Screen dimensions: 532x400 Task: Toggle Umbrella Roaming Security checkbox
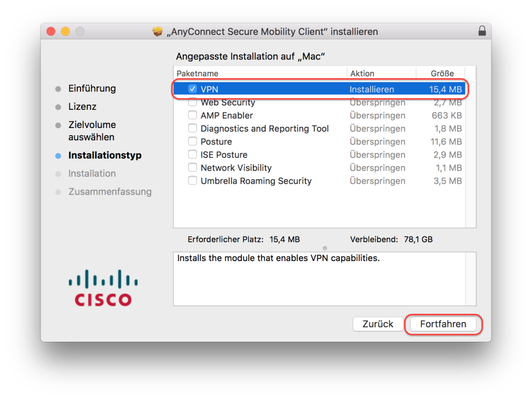(193, 181)
